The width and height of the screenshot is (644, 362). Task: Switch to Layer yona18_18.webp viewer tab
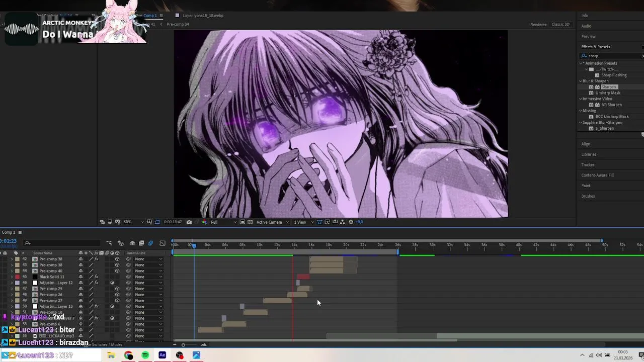pyautogui.click(x=203, y=16)
